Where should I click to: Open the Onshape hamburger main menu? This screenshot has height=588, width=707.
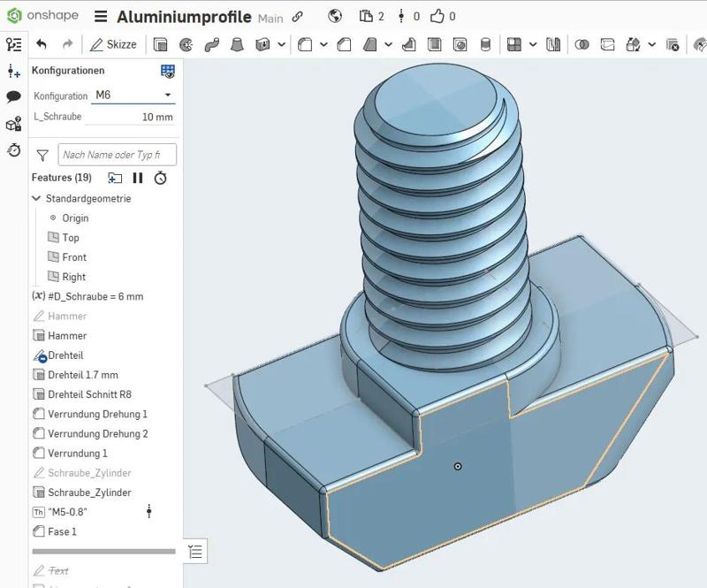point(101,17)
